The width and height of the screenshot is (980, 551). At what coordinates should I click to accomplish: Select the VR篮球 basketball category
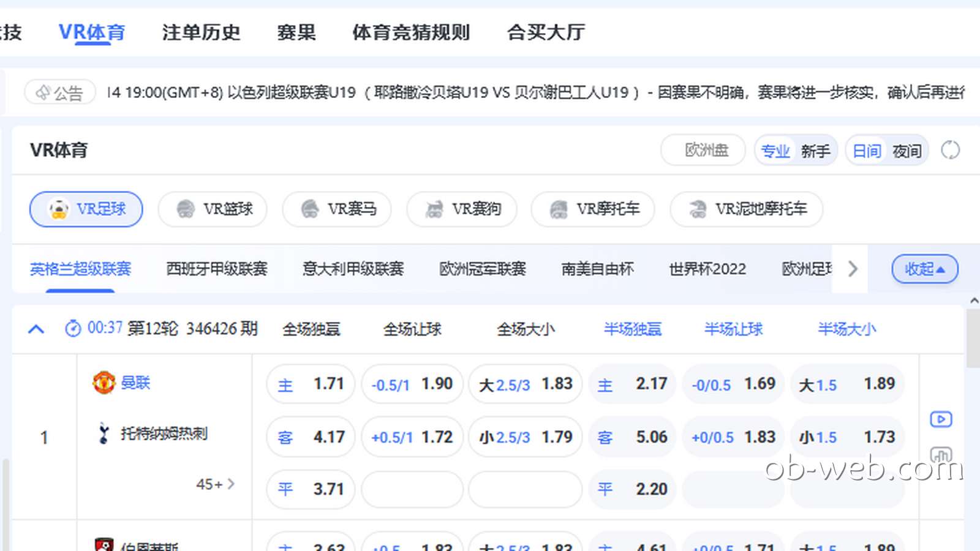coord(213,209)
